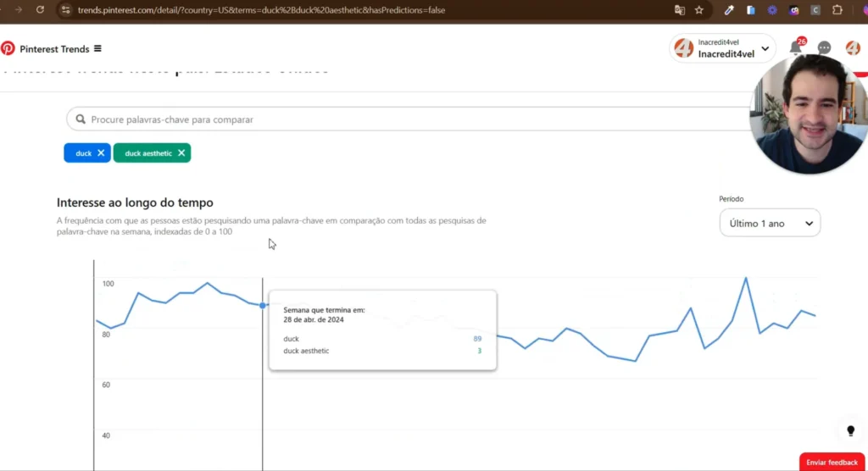Reload the page with the refresh icon
Viewport: 868px width, 471px height.
click(x=40, y=10)
